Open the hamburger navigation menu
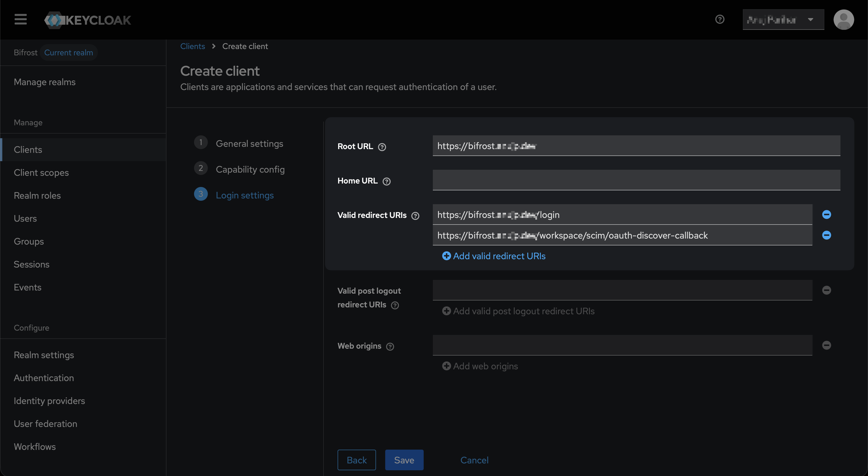Viewport: 868px width, 476px height. point(21,19)
